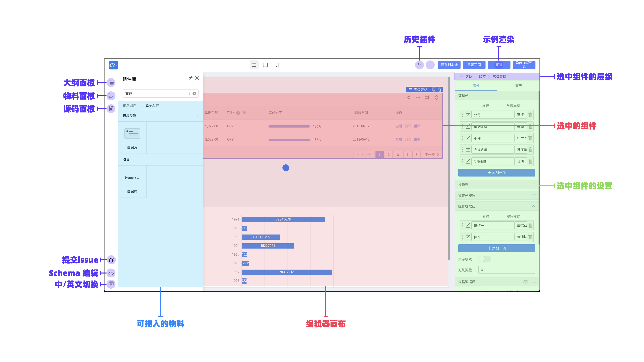Collapse the 数据列 section
644x362 pixels.
[533, 95]
